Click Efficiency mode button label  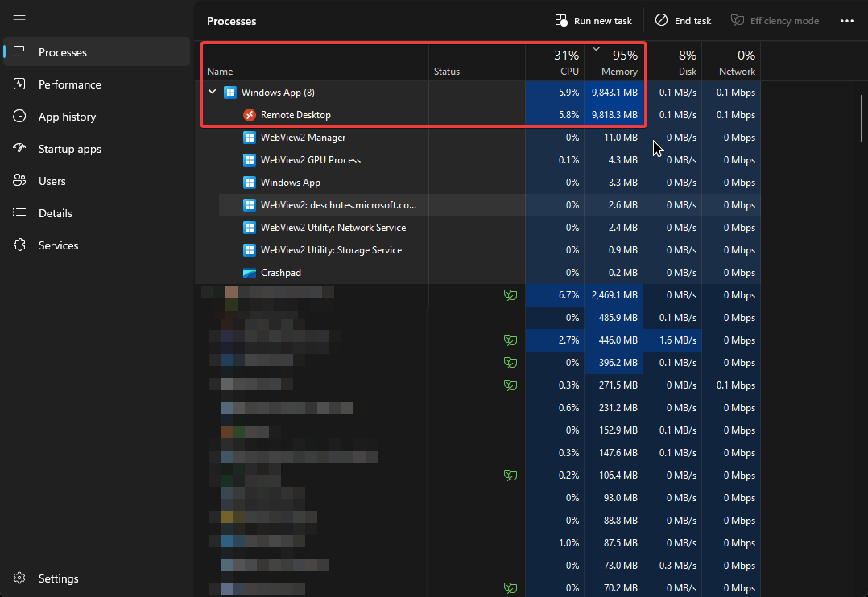pos(784,20)
